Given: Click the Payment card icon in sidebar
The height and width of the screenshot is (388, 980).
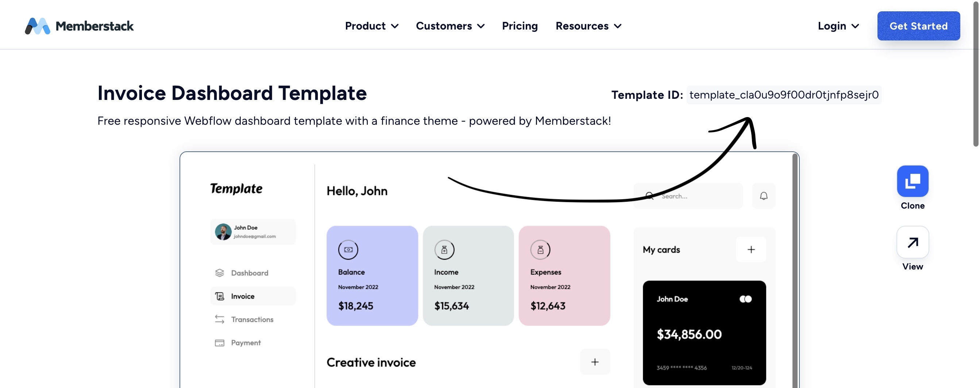Looking at the screenshot, I should point(220,343).
